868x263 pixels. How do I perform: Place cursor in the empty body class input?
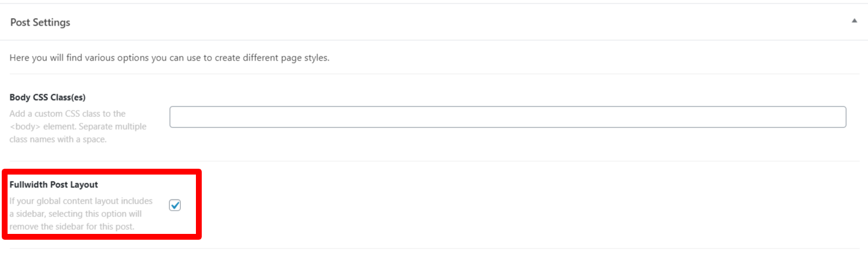point(507,117)
